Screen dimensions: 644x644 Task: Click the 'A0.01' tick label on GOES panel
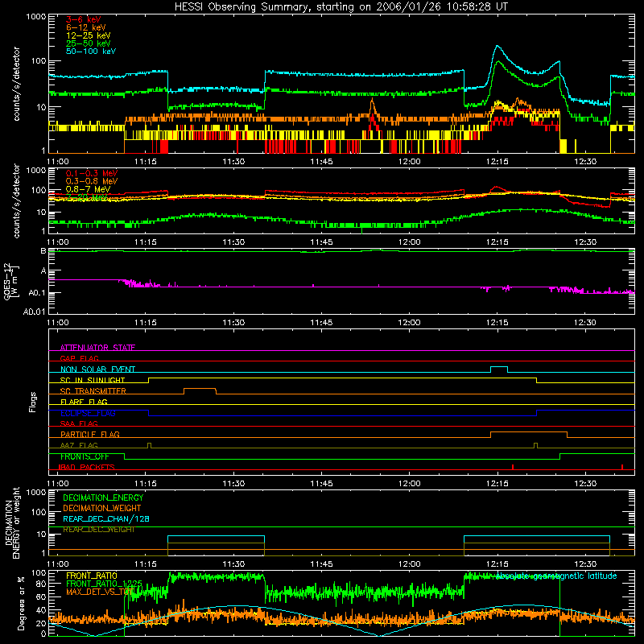(35, 312)
